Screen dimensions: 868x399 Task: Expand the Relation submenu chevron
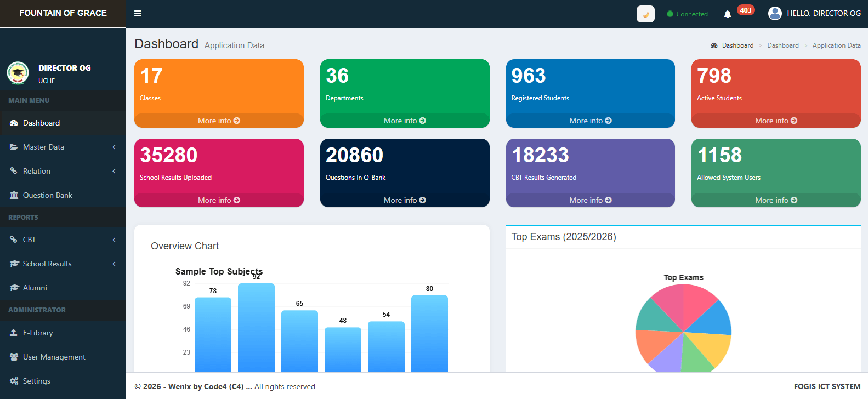(x=114, y=171)
